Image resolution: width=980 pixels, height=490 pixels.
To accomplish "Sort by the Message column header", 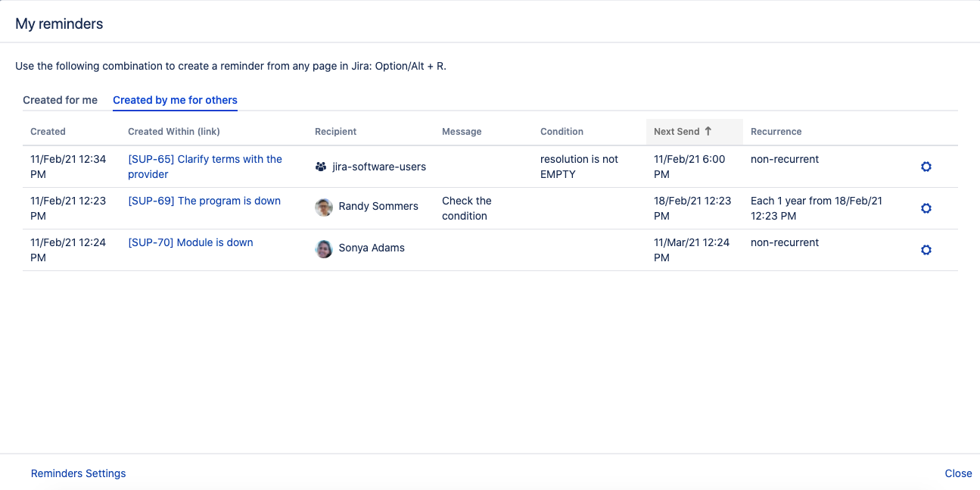I will click(462, 132).
